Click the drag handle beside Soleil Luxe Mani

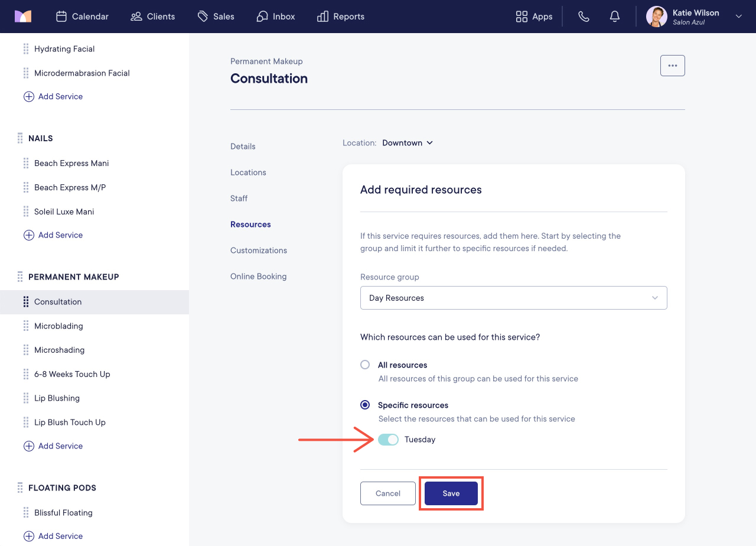tap(26, 212)
